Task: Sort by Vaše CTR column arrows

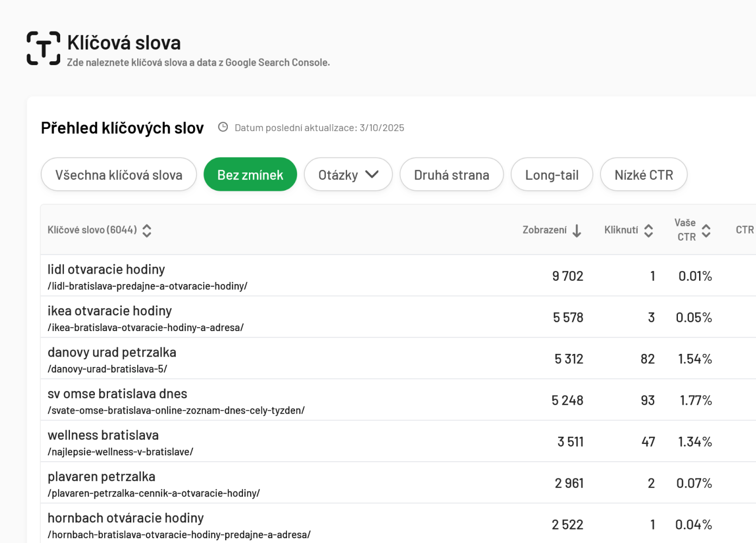Action: (706, 230)
